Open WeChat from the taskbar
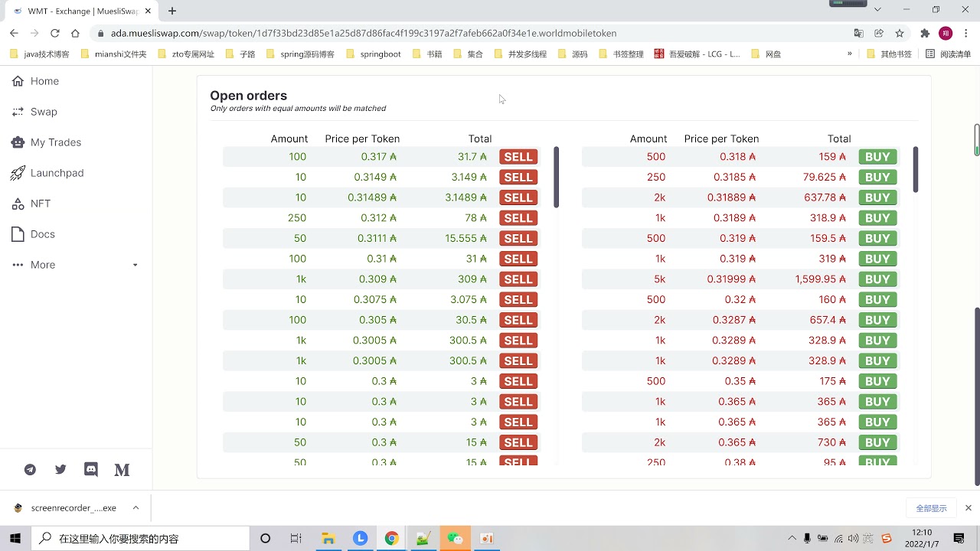The image size is (980, 551). coord(455,538)
